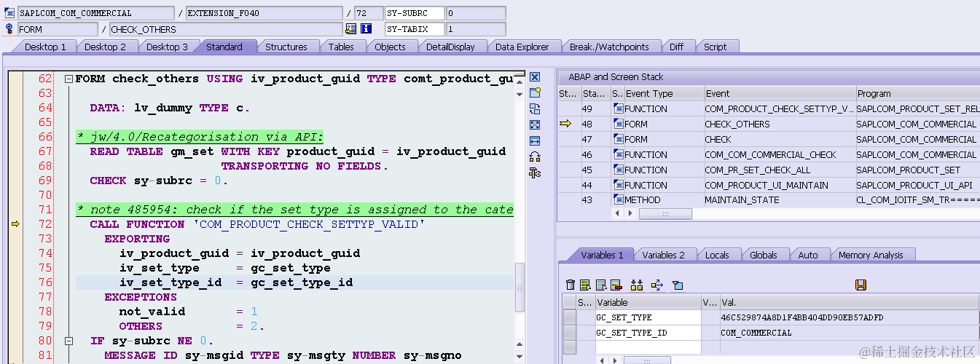Screen dimensions: 980x364
Task: Switch to Desktop 1 tab
Action: click(x=45, y=47)
